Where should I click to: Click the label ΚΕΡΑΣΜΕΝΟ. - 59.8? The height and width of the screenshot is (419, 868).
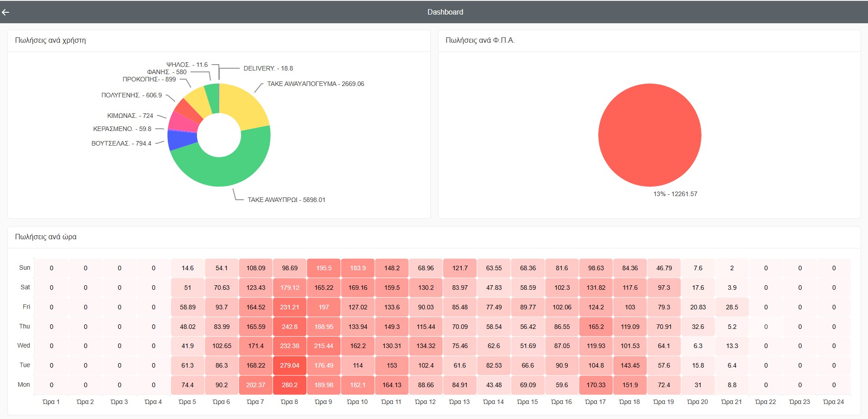click(122, 129)
